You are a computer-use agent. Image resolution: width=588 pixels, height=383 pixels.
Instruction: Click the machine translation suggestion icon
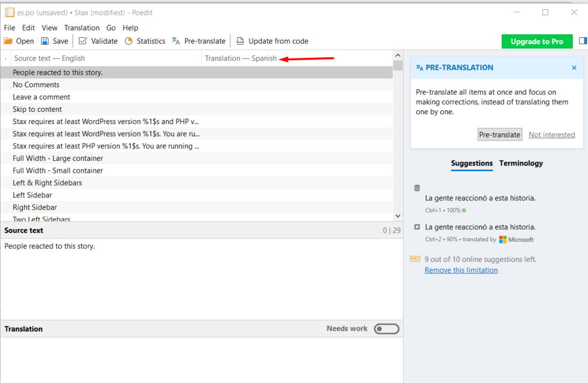tap(417, 227)
